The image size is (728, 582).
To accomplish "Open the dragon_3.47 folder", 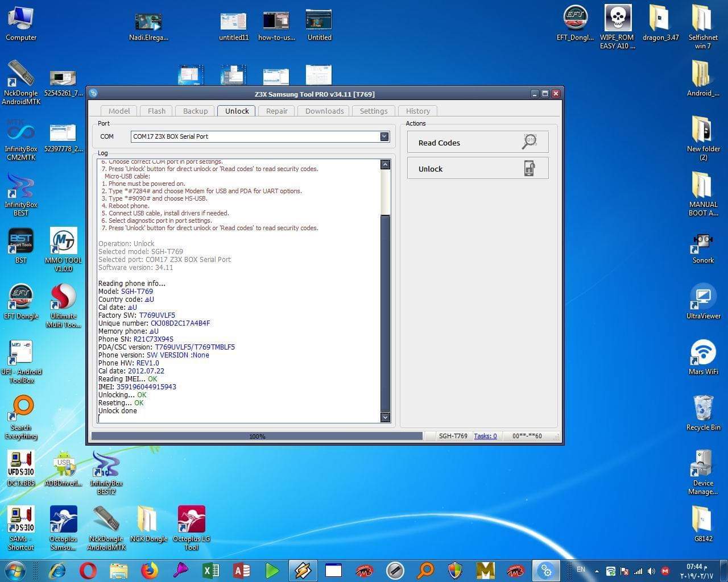I will [660, 24].
